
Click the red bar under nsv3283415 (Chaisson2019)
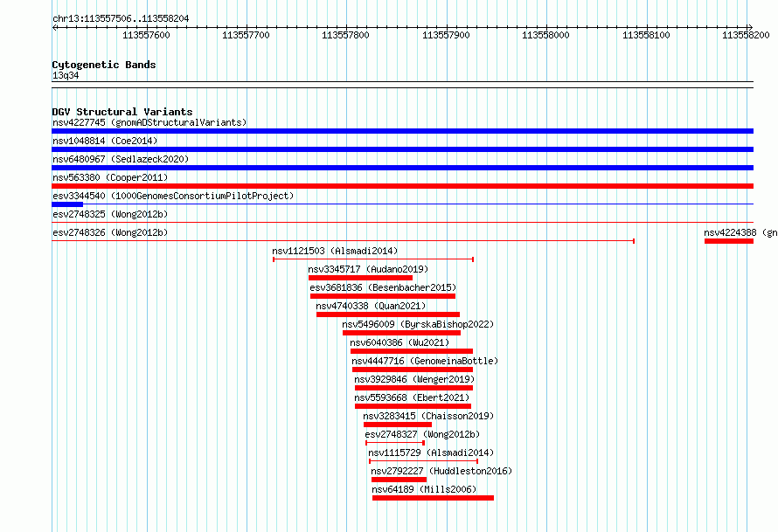[x=398, y=425]
